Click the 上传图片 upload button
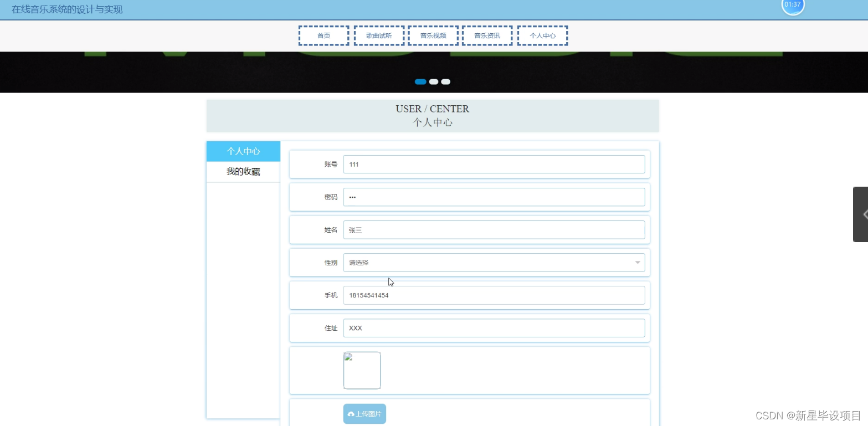Screen dimensions: 868x426 (x=364, y=413)
